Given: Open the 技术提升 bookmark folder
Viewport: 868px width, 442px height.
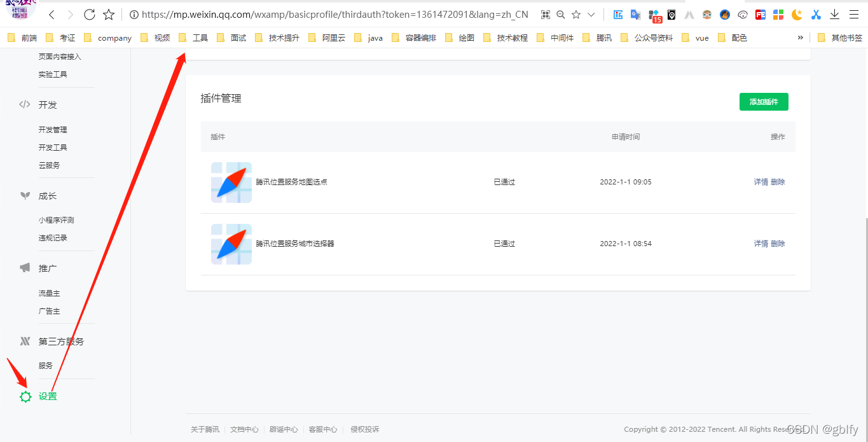Looking at the screenshot, I should click(x=277, y=38).
